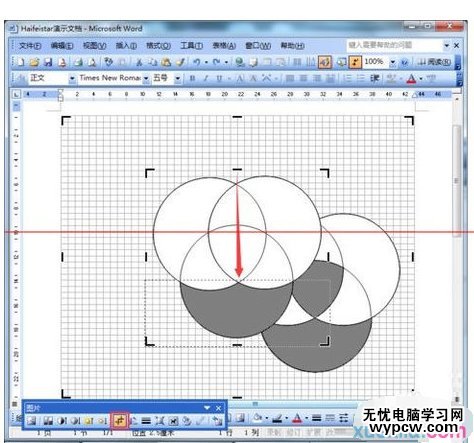Increase picture contrast
This screenshot has height=443, width=474.
(62, 421)
